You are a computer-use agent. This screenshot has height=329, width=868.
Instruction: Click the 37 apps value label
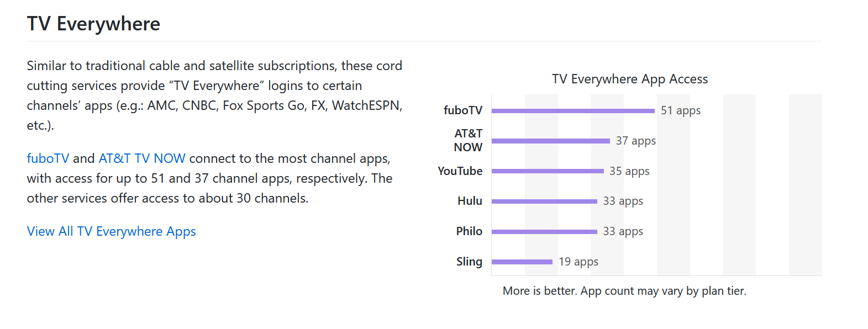[x=635, y=141]
